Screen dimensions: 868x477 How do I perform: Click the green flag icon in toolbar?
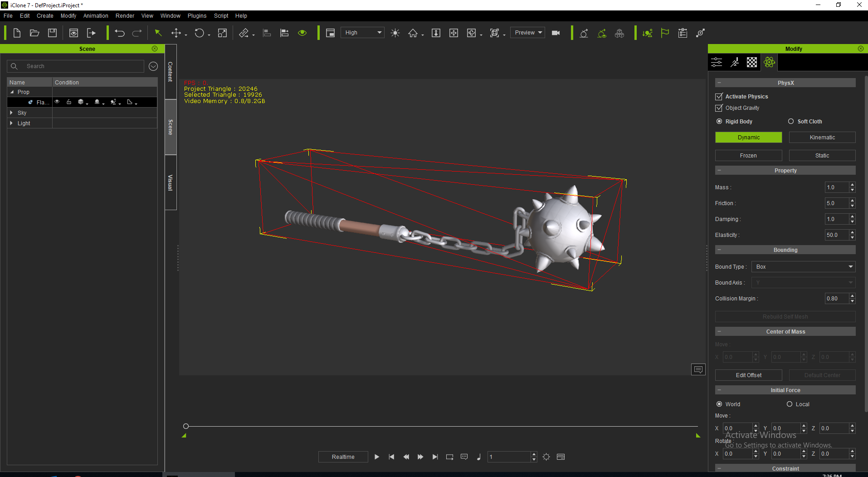[665, 33]
